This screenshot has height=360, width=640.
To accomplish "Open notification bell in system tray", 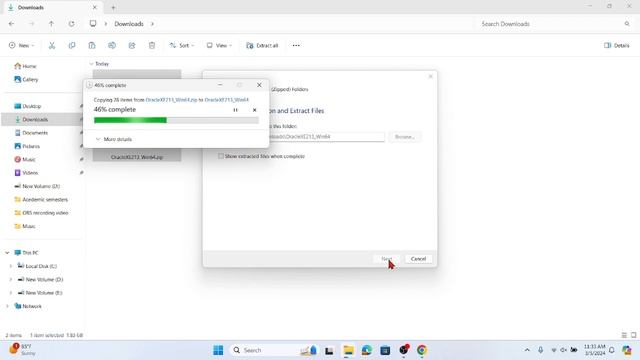I will [612, 350].
